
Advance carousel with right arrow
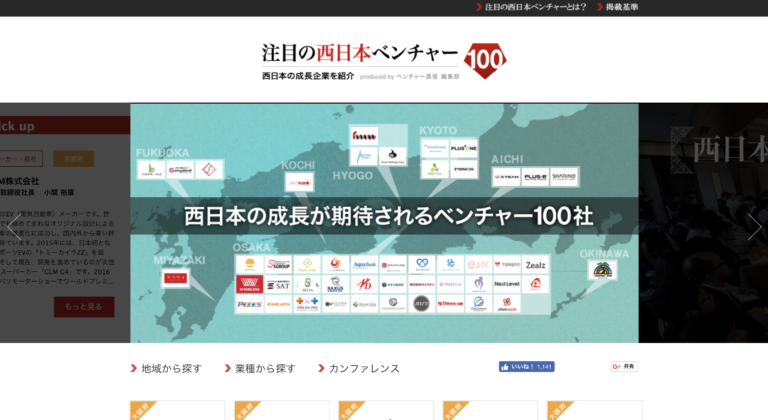(x=755, y=226)
